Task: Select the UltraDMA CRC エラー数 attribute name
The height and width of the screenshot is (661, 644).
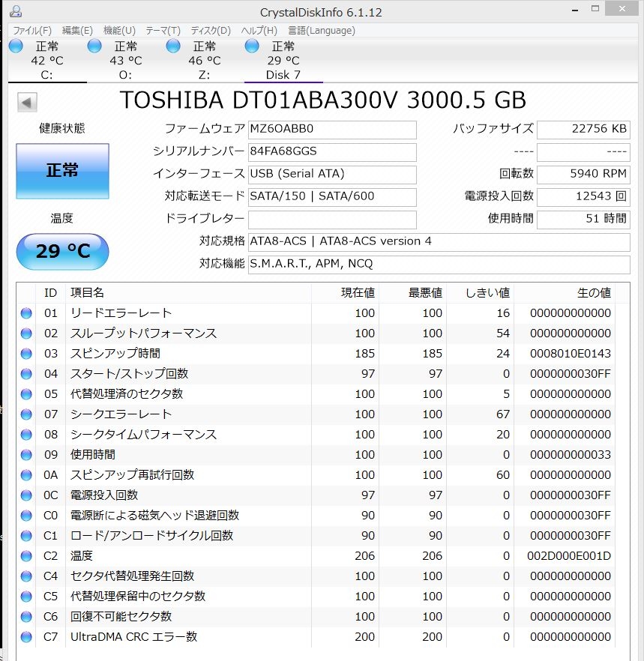Action: tap(133, 637)
